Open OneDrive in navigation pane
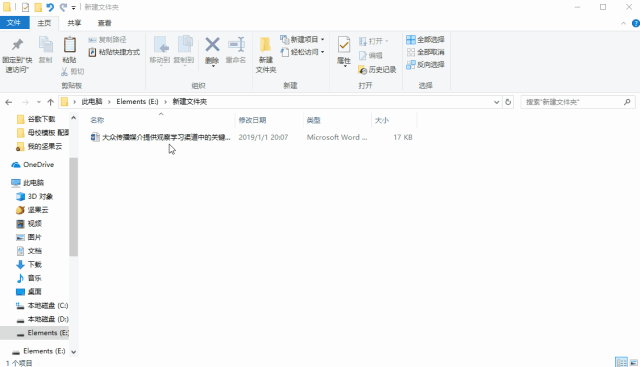 33,165
